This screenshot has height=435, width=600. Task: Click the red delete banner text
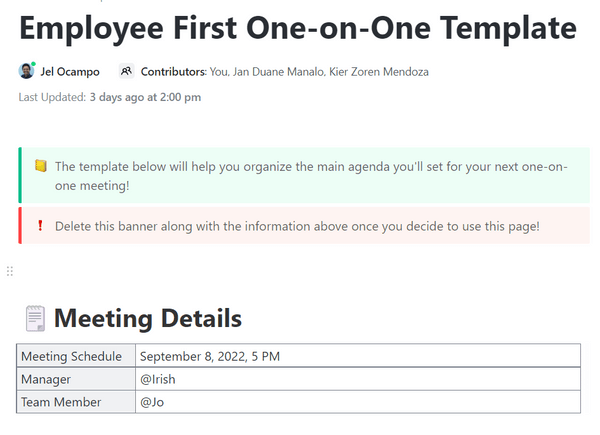(x=297, y=226)
